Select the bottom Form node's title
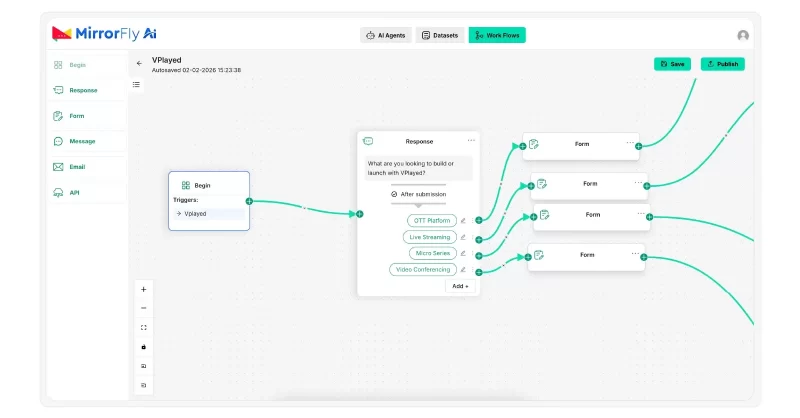 pos(587,255)
